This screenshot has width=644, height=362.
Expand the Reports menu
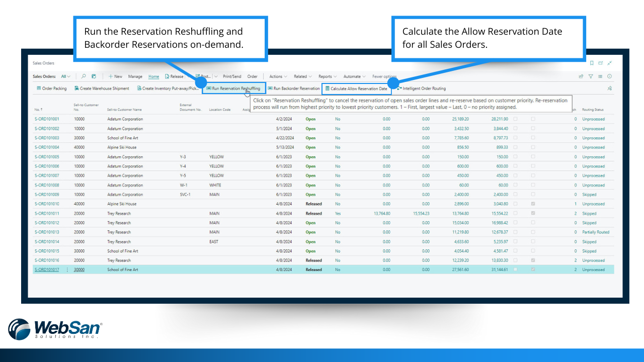(328, 76)
